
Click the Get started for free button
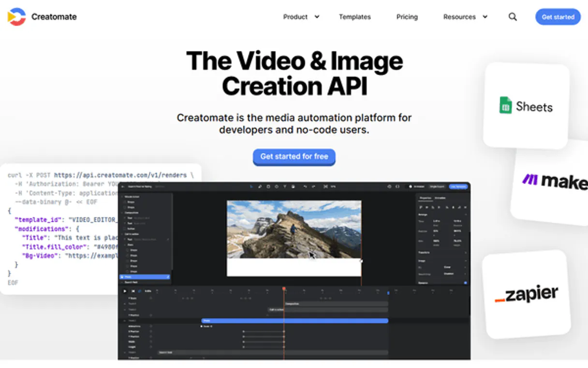pos(294,157)
